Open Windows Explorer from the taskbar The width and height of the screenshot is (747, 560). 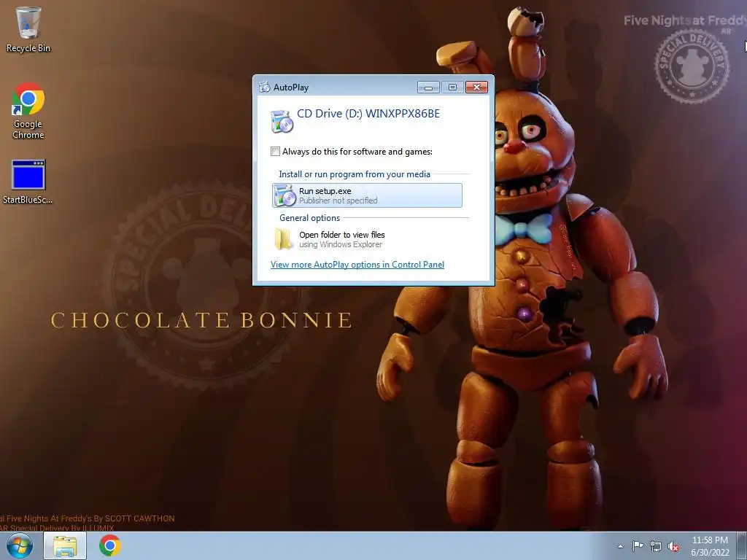click(65, 545)
